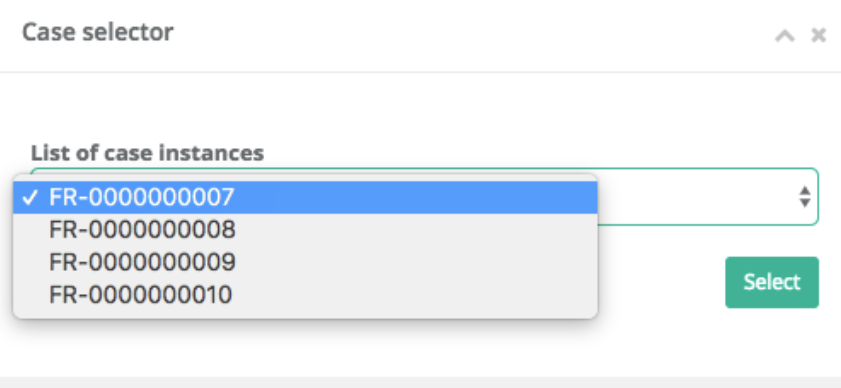The height and width of the screenshot is (388, 841).
Task: Click the down arrow of the combo stepper
Action: [805, 203]
